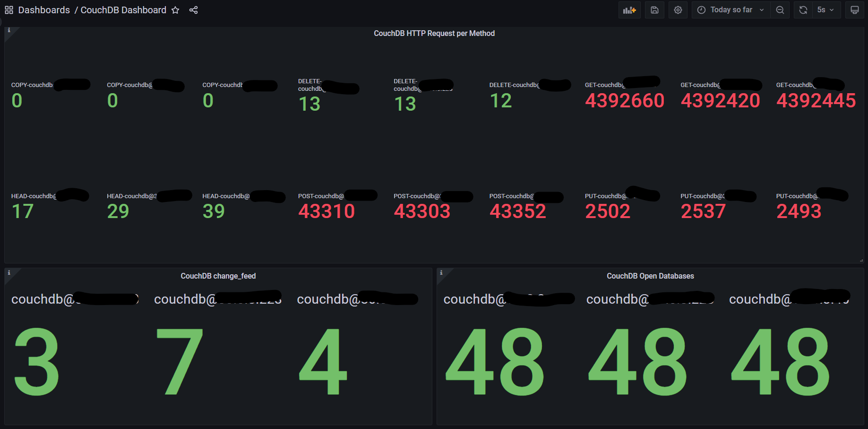
Task: Show info for HTTP Request per Method panel
Action: pyautogui.click(x=9, y=30)
